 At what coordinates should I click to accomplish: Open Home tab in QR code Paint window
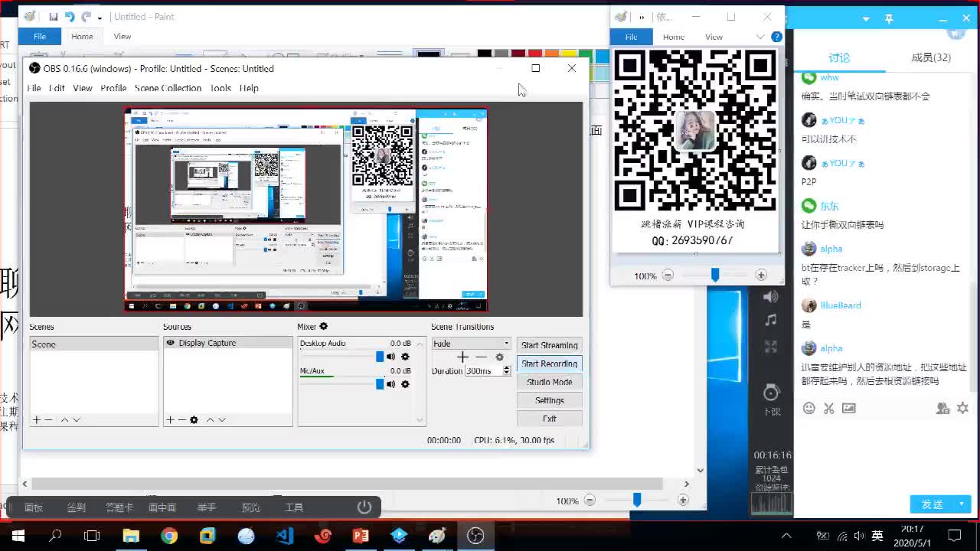coord(674,37)
